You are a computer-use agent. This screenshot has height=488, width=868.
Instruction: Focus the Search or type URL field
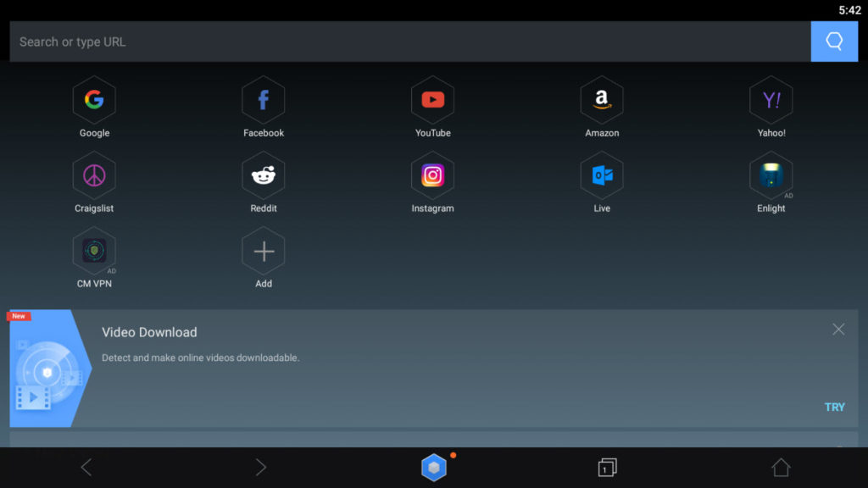click(x=410, y=42)
